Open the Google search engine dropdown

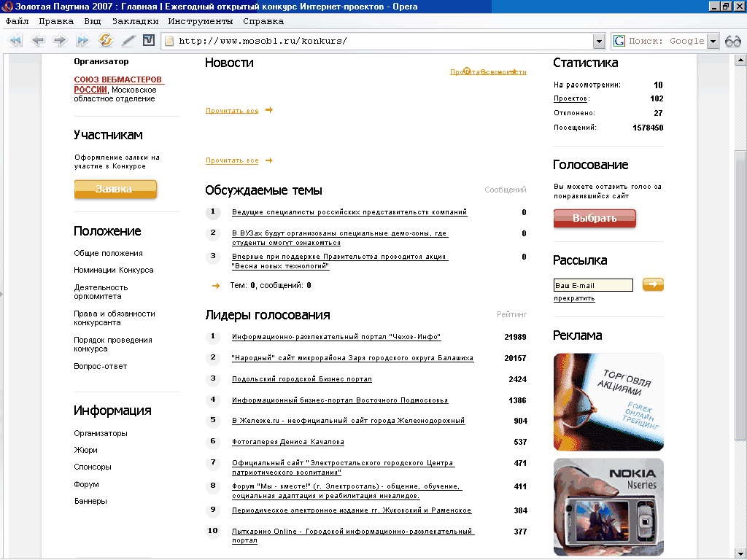(x=713, y=42)
